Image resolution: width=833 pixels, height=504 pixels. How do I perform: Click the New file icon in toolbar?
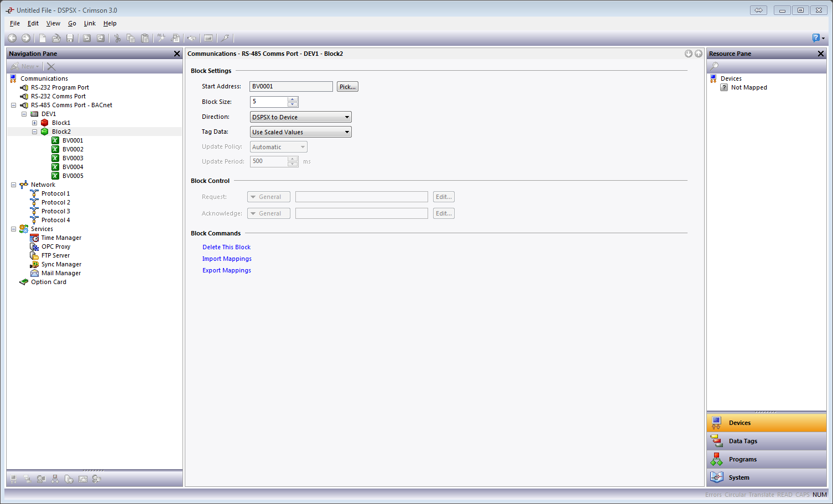coord(43,38)
